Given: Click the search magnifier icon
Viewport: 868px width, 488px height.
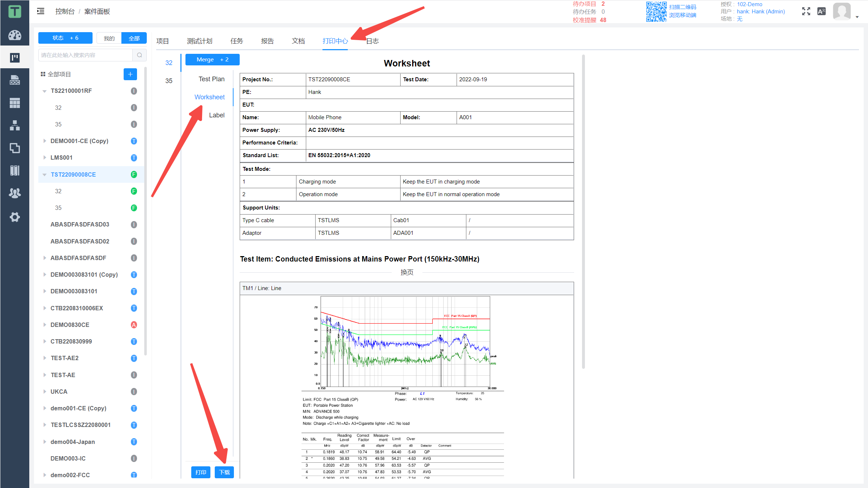Looking at the screenshot, I should 140,55.
